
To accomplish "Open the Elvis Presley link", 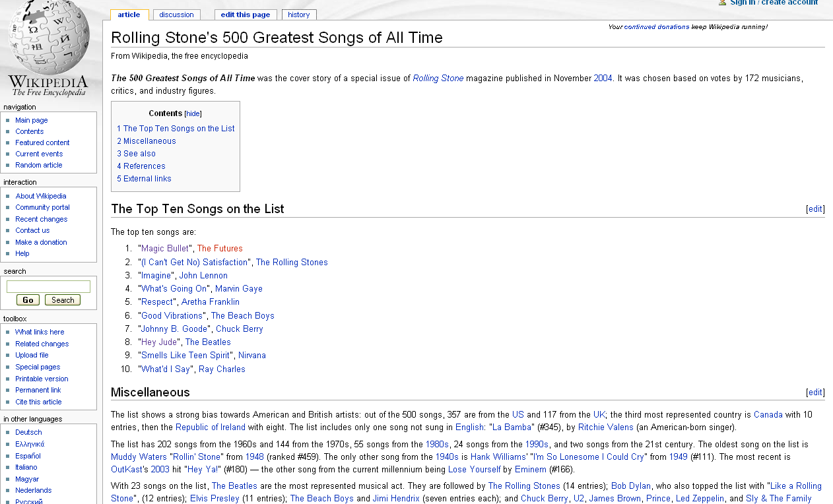I will (x=215, y=499).
